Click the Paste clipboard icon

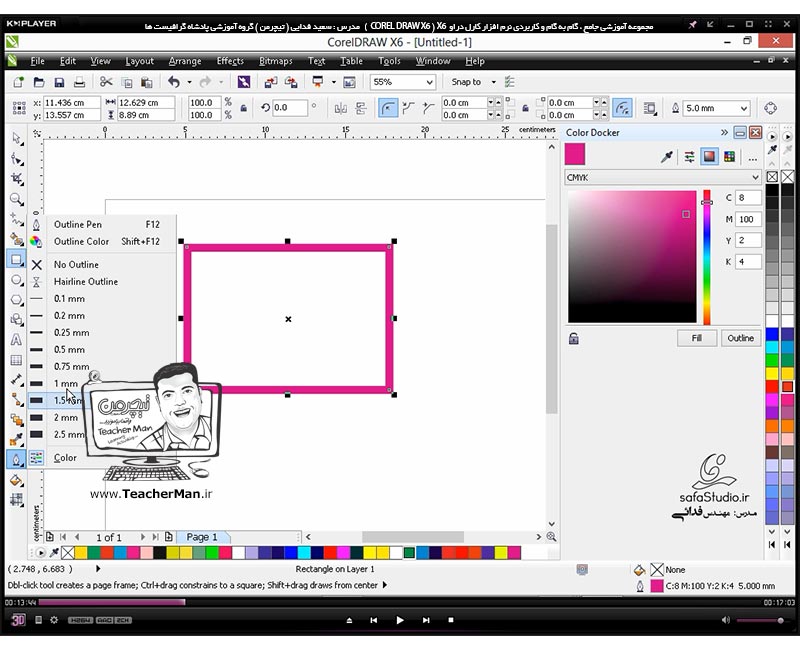[x=146, y=82]
